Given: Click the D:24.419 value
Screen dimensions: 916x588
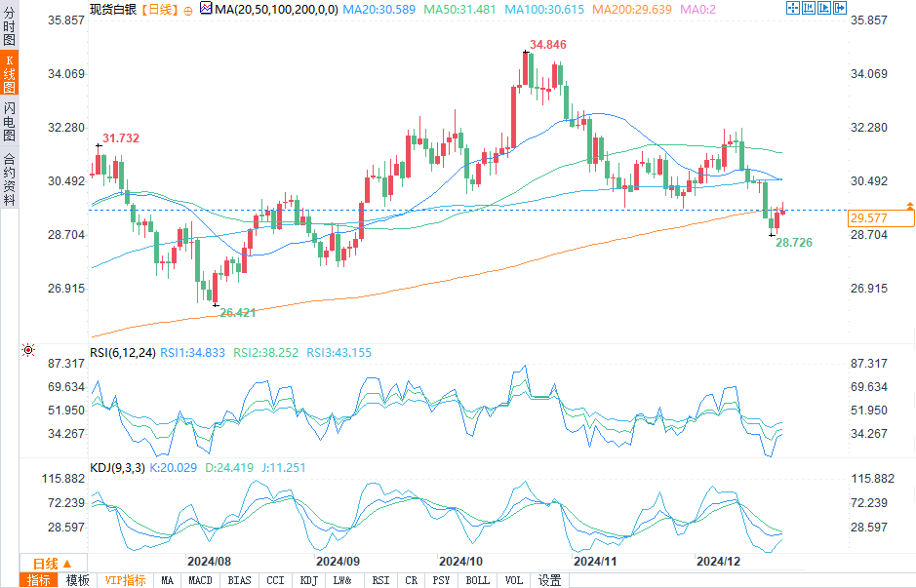Looking at the screenshot, I should click(x=229, y=468).
